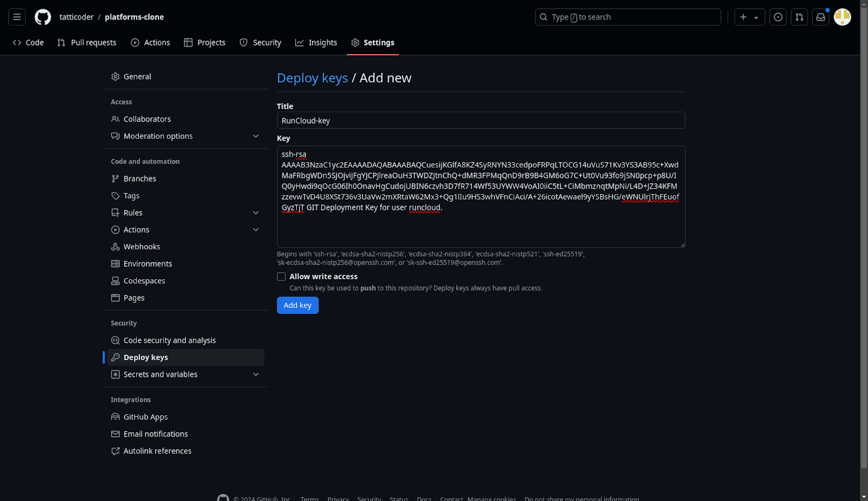Expand Secrets and variables section
868x501 pixels.
(x=256, y=375)
